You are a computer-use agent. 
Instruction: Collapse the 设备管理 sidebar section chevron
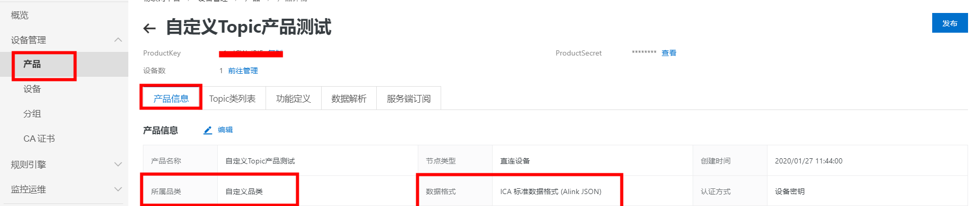tap(118, 40)
